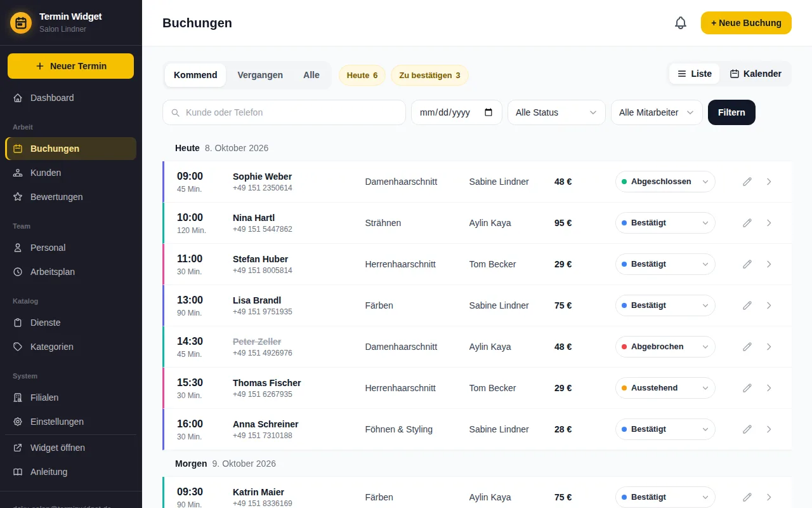The image size is (812, 508).
Task: Switch to Liste view
Action: tap(695, 74)
